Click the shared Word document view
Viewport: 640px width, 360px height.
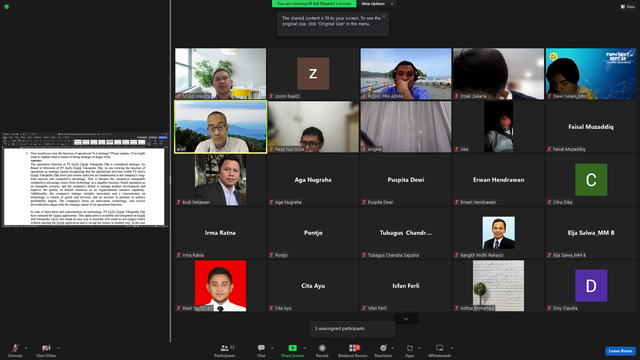(x=85, y=180)
